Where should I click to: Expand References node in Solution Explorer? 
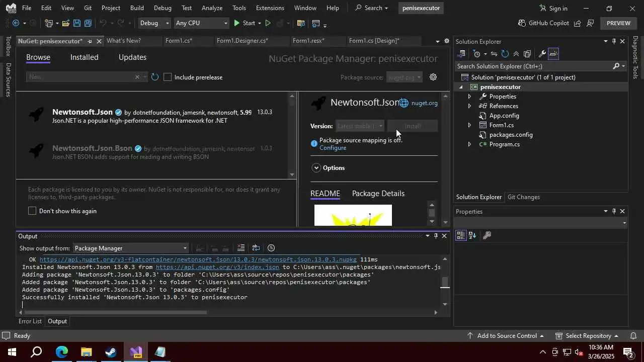[469, 106]
